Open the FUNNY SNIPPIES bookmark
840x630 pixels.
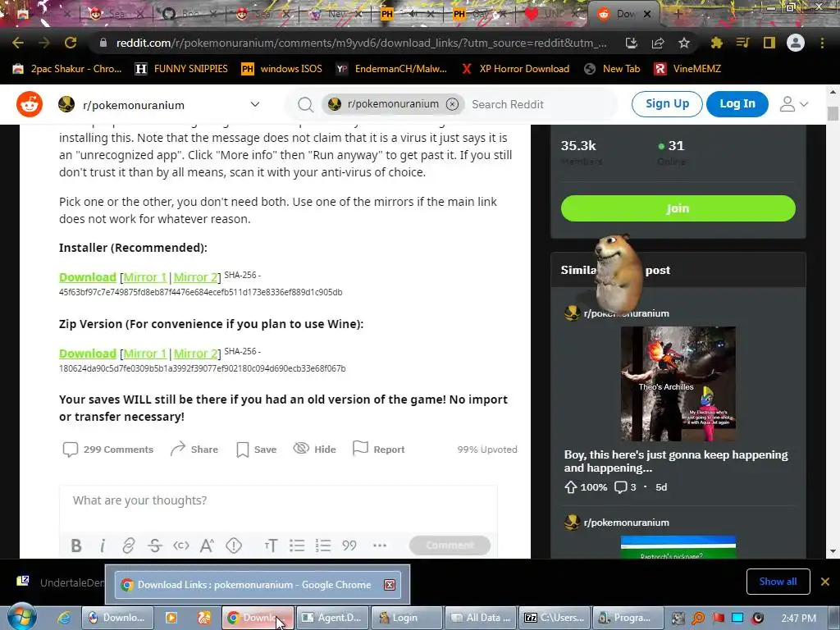click(181, 69)
